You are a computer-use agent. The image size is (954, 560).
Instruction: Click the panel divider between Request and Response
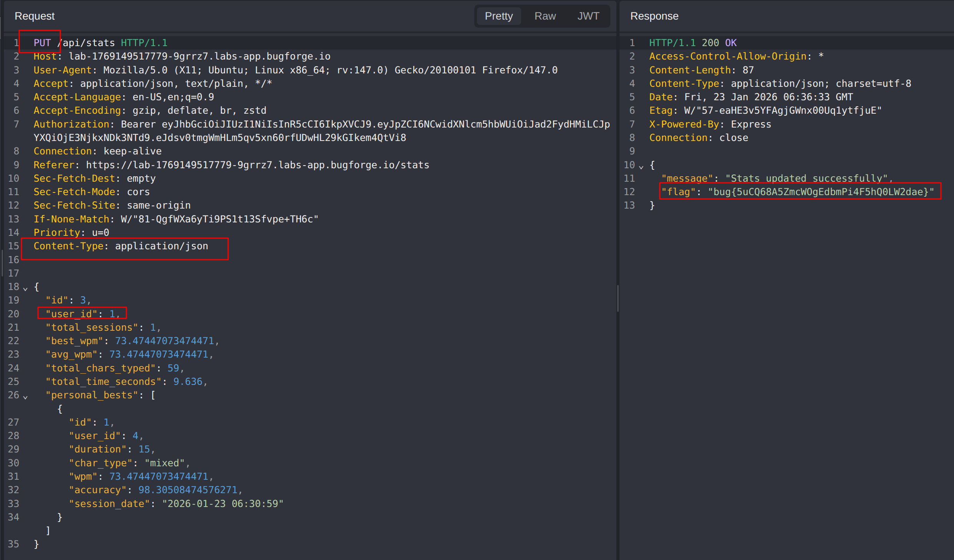pyautogui.click(x=618, y=298)
